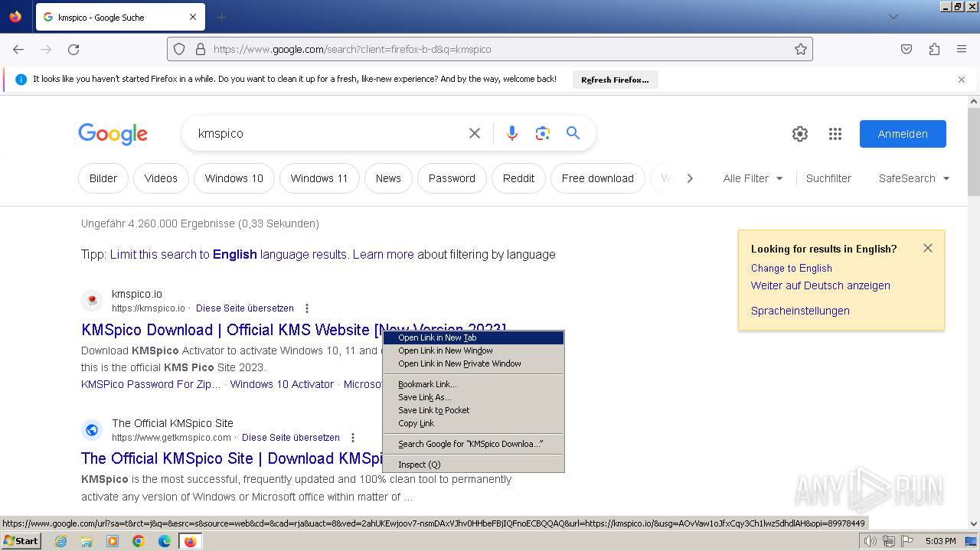The height and width of the screenshot is (551, 980).
Task: Search by image with Lens icon
Action: coord(543,133)
